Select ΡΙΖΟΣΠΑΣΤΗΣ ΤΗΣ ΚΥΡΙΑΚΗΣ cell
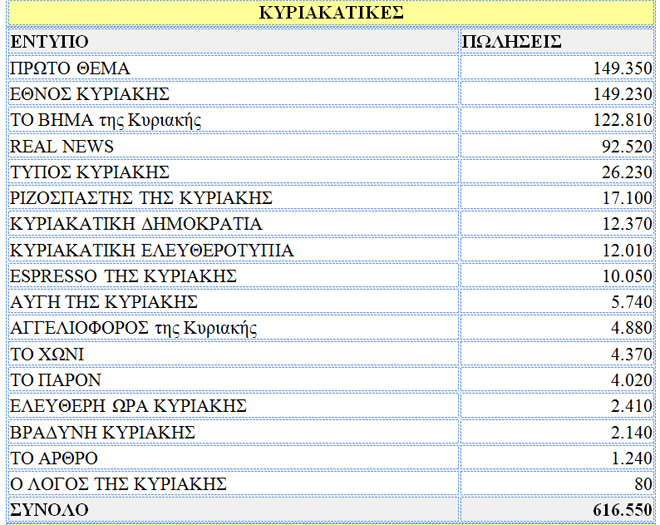Screen dimensions: 660x525 point(141,198)
